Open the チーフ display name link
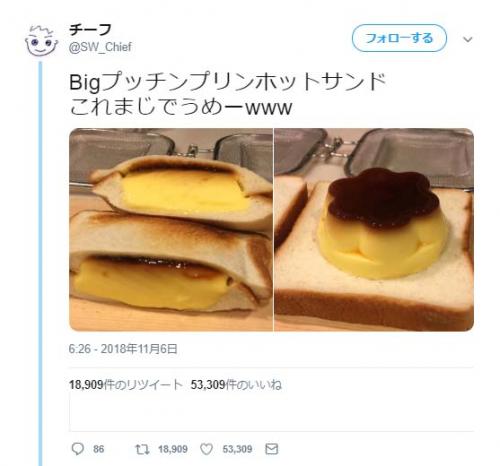The height and width of the screenshot is (466, 500). pos(90,30)
